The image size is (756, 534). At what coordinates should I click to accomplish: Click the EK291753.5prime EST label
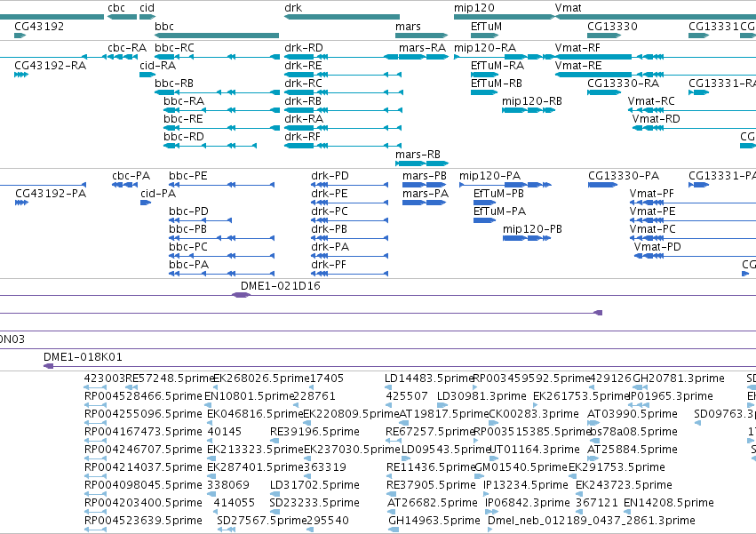click(x=617, y=467)
